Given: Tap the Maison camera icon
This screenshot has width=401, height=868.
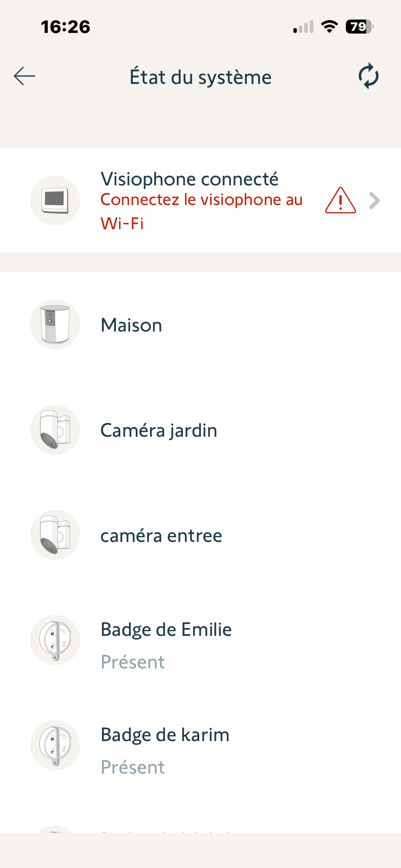Looking at the screenshot, I should 55,324.
